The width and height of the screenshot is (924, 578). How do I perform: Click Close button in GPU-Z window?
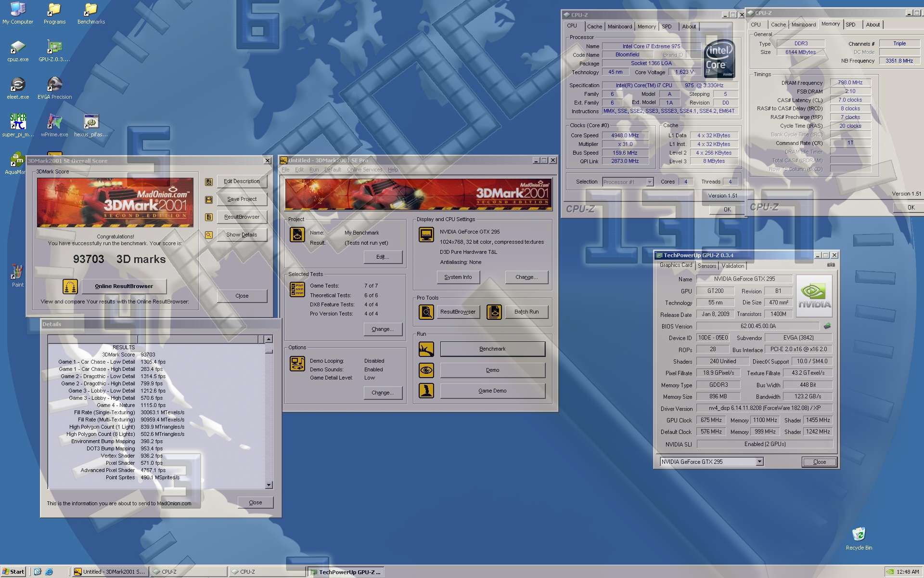pos(820,462)
